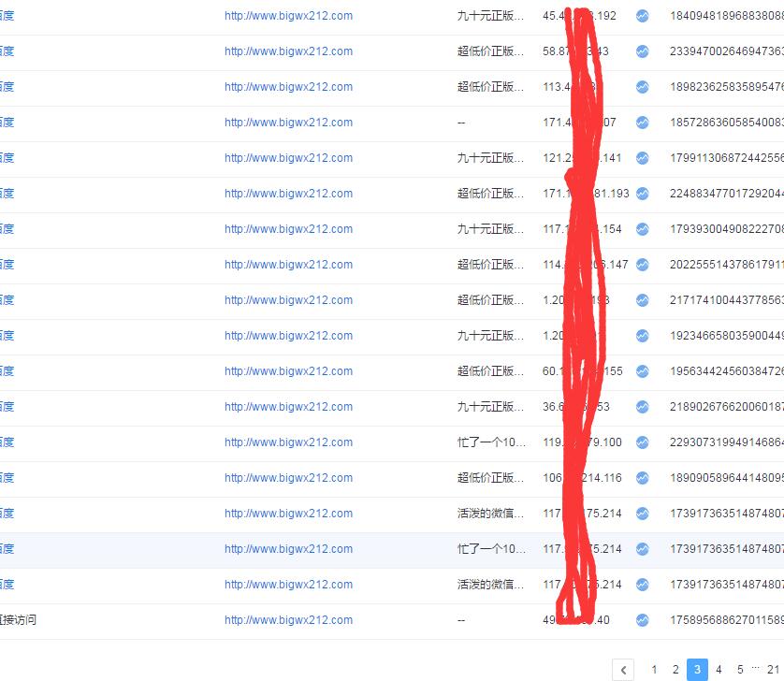Open bigwx212.com link in row ID 18572863605…
Screen dimensions: 784x681
pyautogui.click(x=288, y=123)
